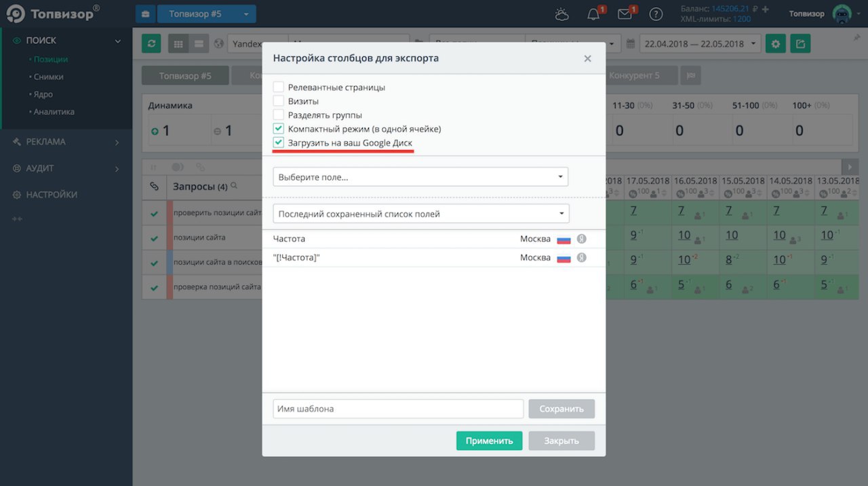Click the green refresh icon in toolbar
Viewport: 868px width, 486px height.
point(151,43)
